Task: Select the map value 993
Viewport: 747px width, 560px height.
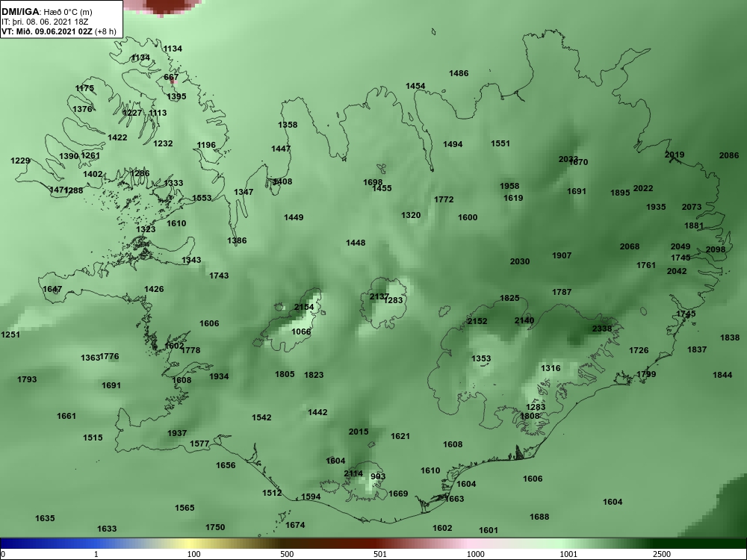Action: pos(378,476)
